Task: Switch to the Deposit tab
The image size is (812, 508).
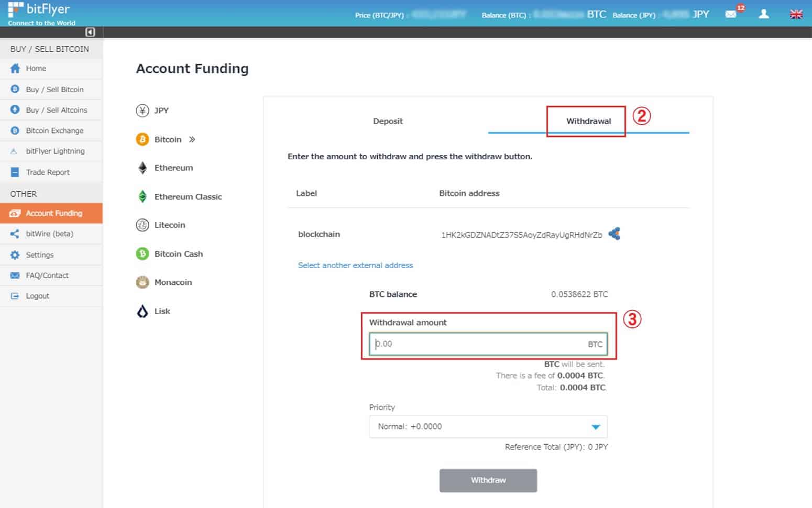Action: click(388, 121)
